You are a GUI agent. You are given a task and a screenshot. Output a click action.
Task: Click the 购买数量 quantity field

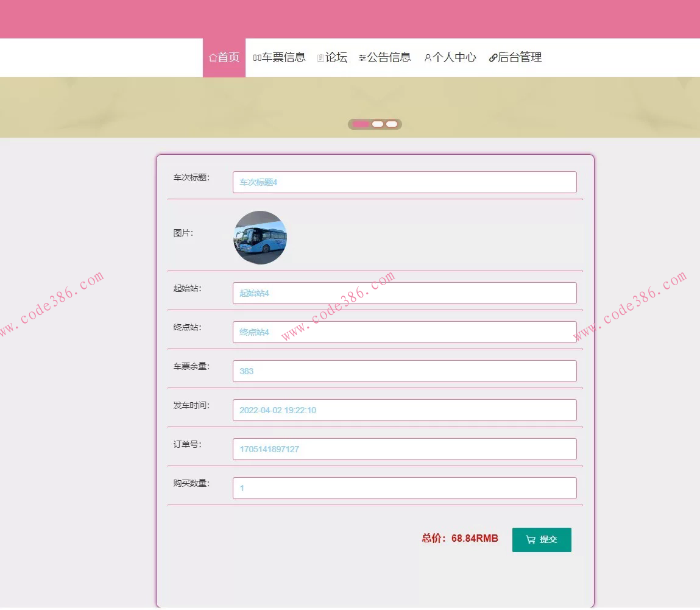(404, 488)
